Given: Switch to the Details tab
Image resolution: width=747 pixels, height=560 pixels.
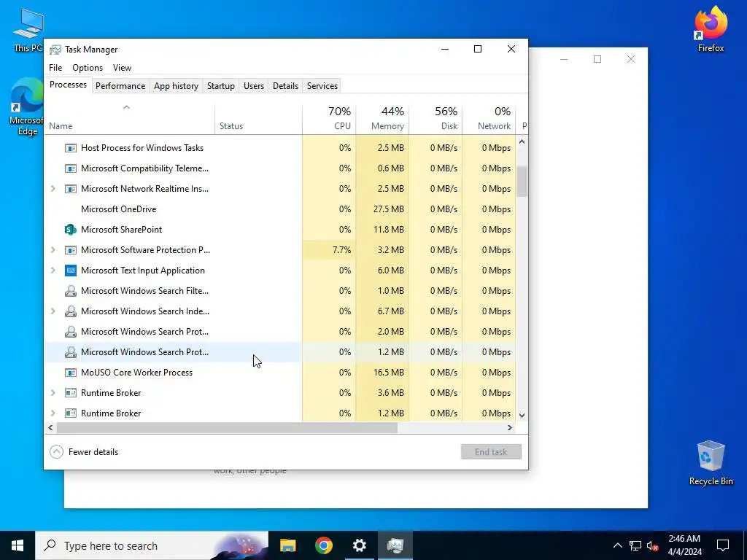Looking at the screenshot, I should click(285, 86).
